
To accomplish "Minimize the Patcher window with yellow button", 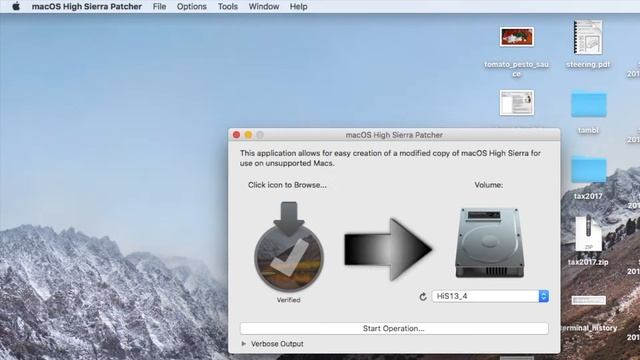I will (248, 135).
